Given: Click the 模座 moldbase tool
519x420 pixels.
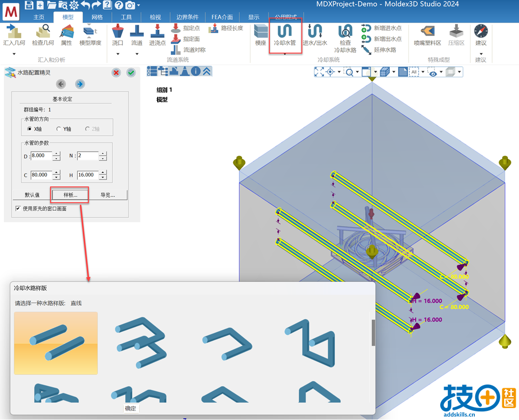Looking at the screenshot, I should (260, 35).
